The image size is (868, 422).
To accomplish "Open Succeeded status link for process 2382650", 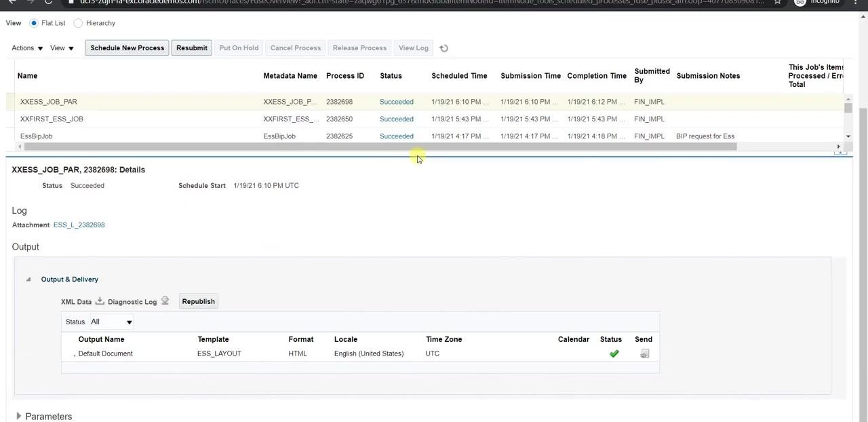I will pos(397,119).
